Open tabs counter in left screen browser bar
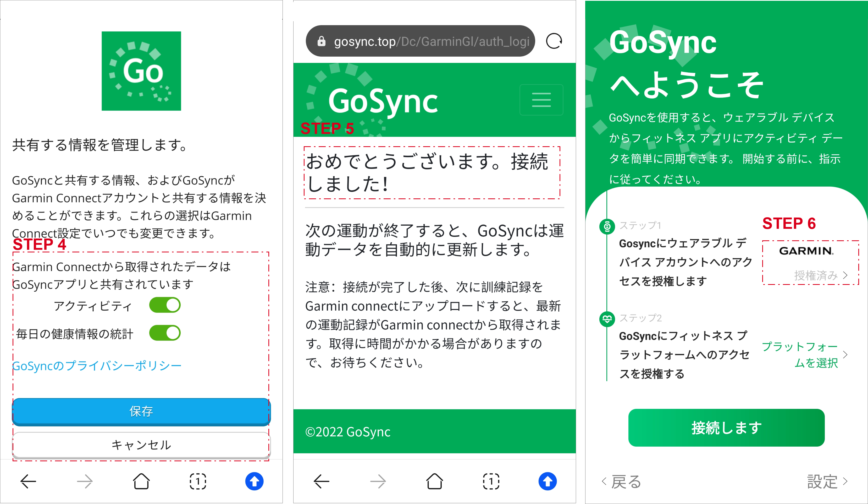868x504 pixels. [x=198, y=481]
